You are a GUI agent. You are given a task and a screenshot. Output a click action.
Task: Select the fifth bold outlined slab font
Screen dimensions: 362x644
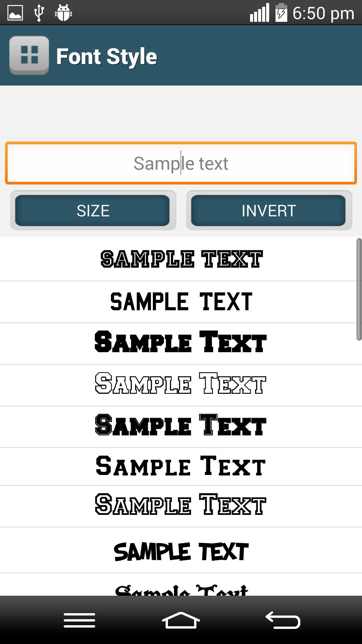tap(181, 426)
